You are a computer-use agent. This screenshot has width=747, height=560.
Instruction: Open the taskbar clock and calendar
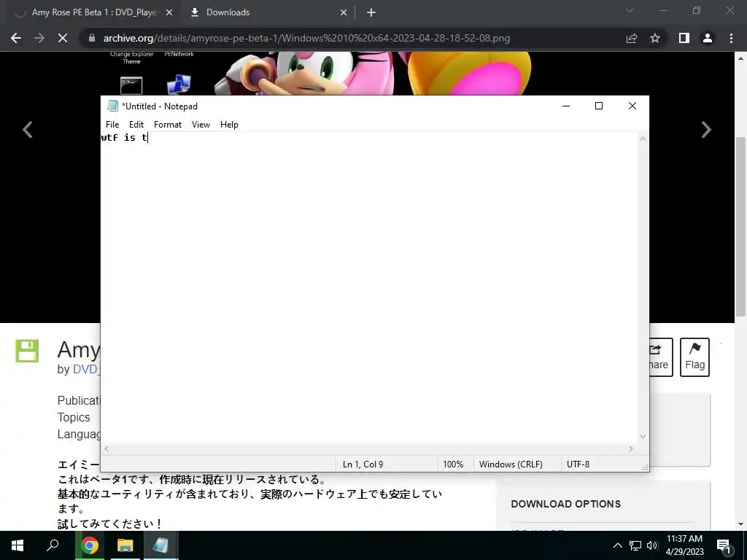click(x=684, y=545)
